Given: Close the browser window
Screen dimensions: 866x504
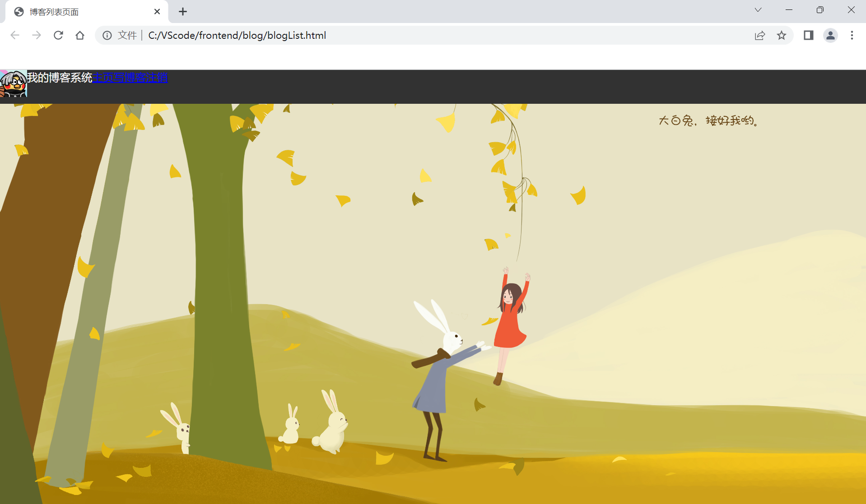Looking at the screenshot, I should click(851, 10).
